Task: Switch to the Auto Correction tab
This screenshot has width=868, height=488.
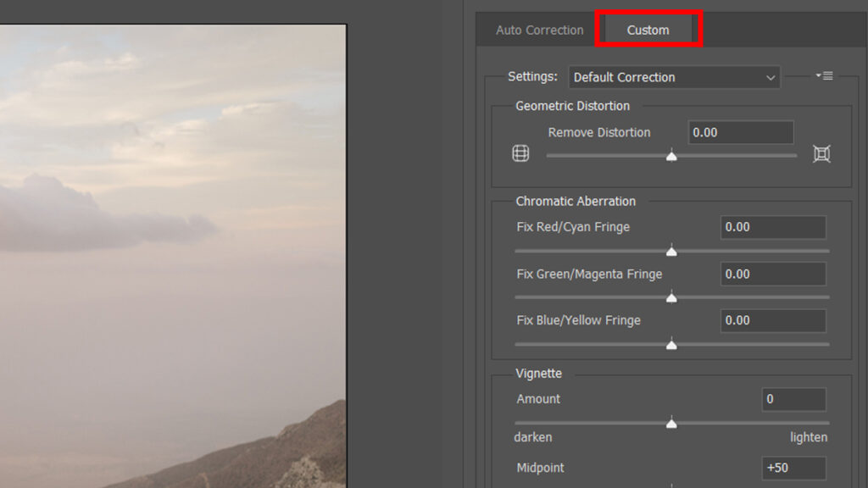Action: tap(539, 30)
